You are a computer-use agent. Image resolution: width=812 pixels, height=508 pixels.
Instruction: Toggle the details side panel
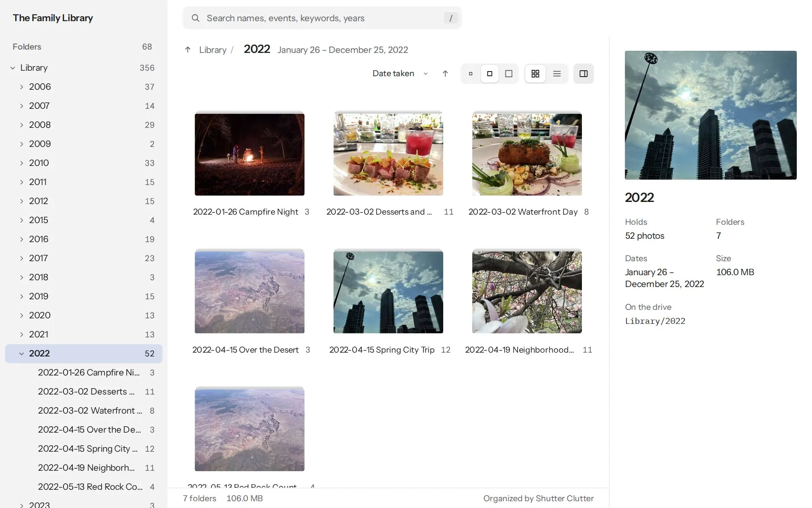click(584, 74)
